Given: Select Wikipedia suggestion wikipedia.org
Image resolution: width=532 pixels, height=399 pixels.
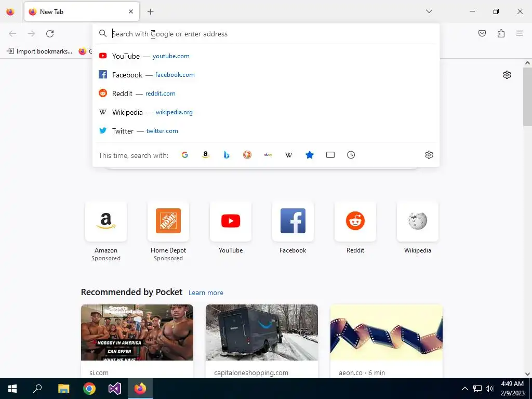Looking at the screenshot, I should 266,112.
